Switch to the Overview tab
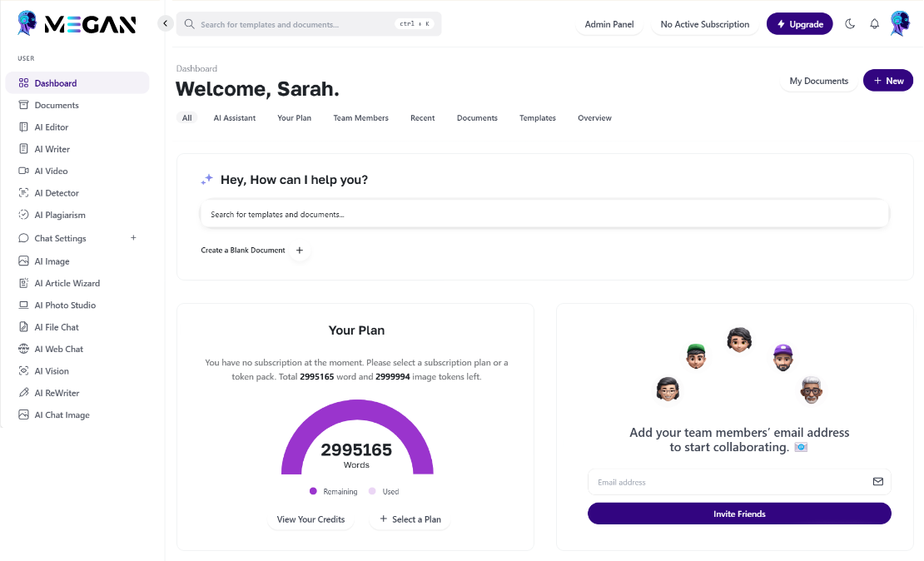Screen dimensions: 924x561 [x=594, y=118]
